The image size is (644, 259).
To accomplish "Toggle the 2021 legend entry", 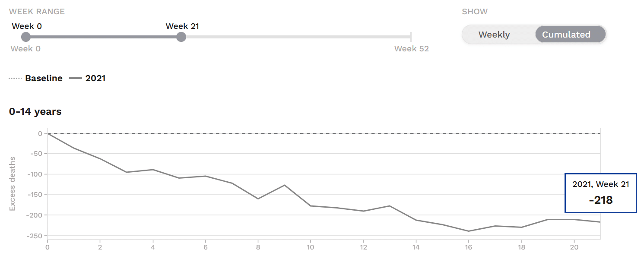I will [x=95, y=78].
